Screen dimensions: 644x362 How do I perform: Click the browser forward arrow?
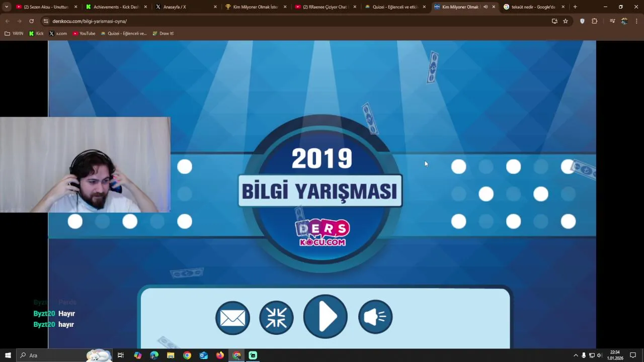[x=19, y=21]
